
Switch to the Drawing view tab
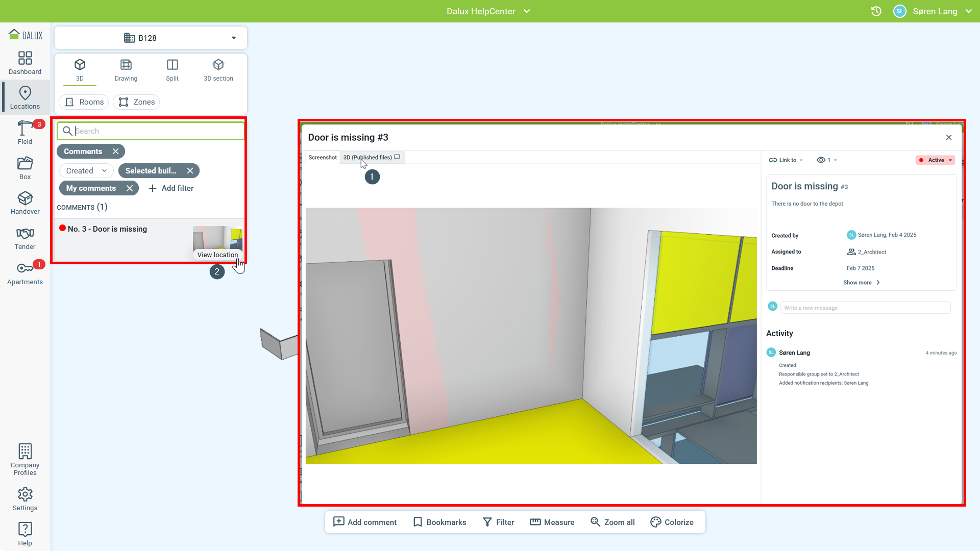click(126, 70)
